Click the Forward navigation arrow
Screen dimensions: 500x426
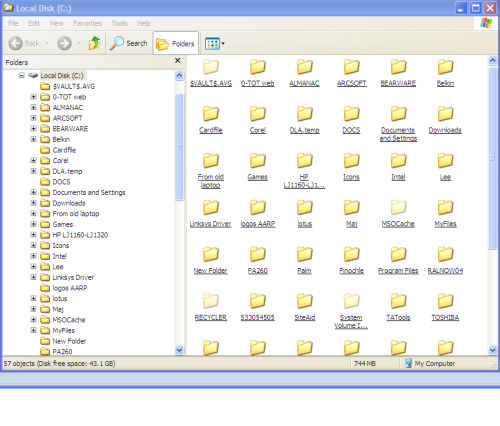point(64,43)
